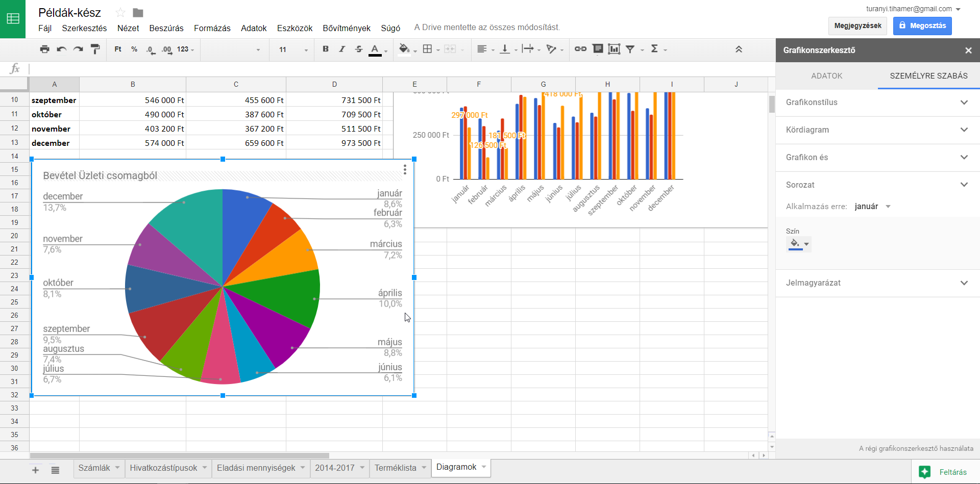This screenshot has height=484, width=980.
Task: Click the print icon in toolbar
Action: coord(44,49)
